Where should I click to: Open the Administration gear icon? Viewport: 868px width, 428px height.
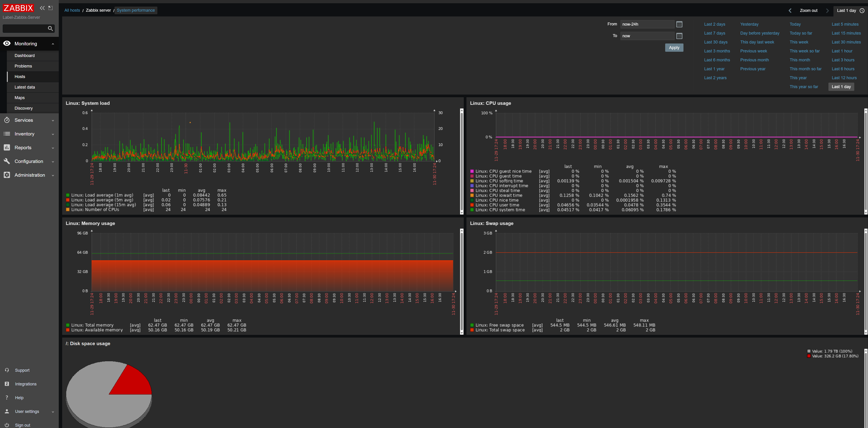tap(7, 175)
